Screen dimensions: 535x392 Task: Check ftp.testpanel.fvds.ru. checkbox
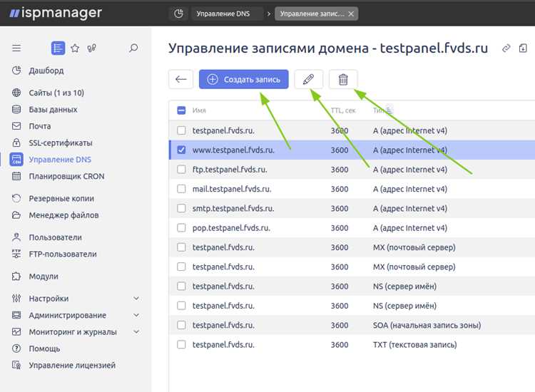(181, 170)
